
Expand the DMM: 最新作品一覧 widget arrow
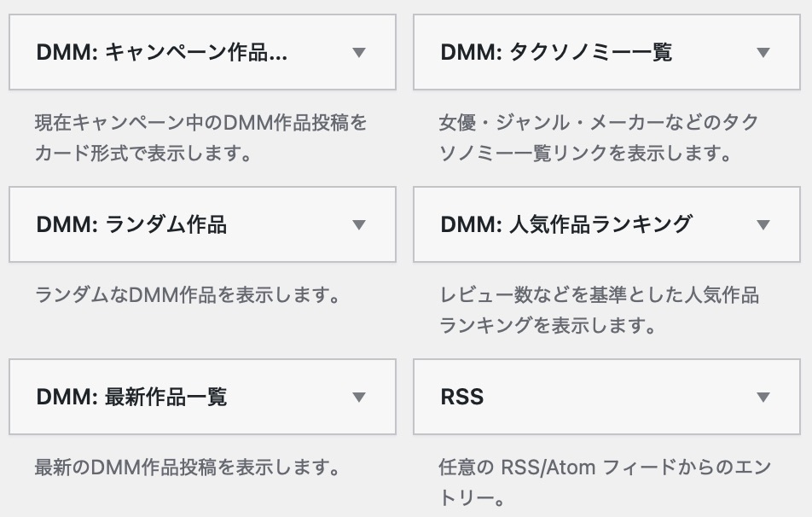[359, 397]
